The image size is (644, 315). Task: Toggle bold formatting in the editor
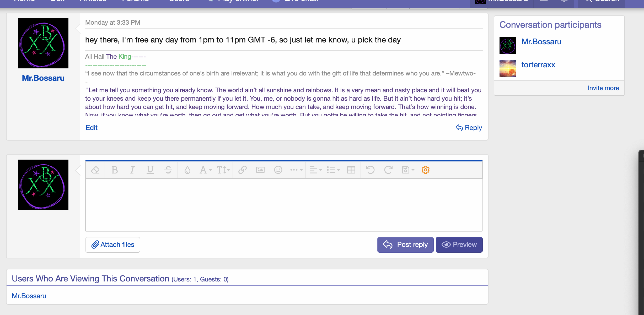pos(115,170)
